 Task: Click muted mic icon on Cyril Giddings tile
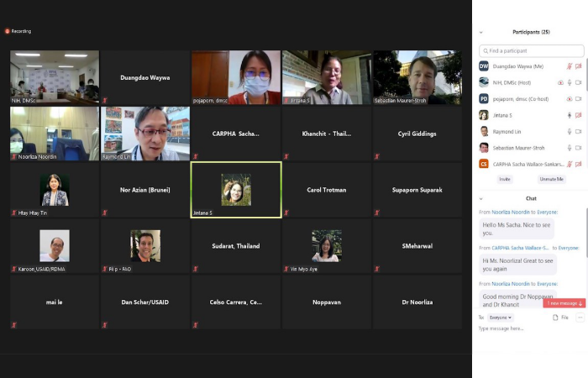click(x=377, y=157)
